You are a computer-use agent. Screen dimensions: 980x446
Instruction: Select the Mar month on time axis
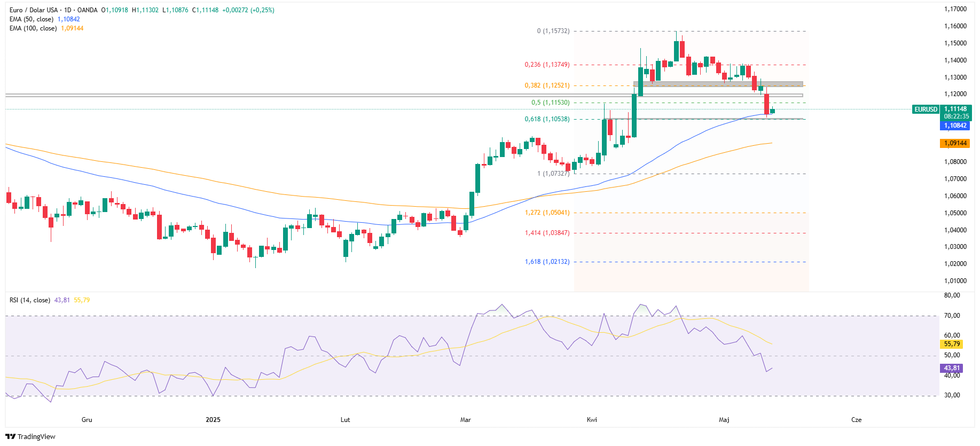[465, 420]
